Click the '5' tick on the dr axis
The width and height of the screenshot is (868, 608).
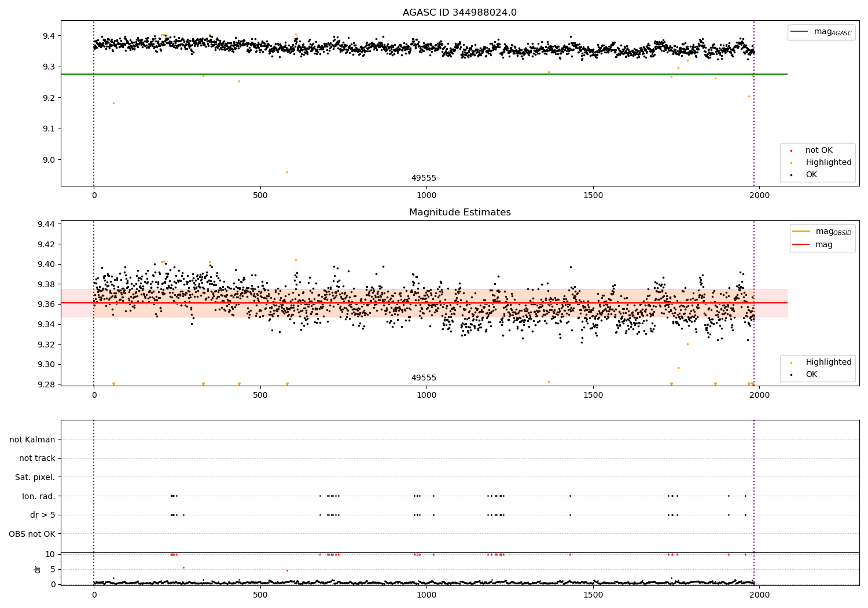click(x=53, y=570)
